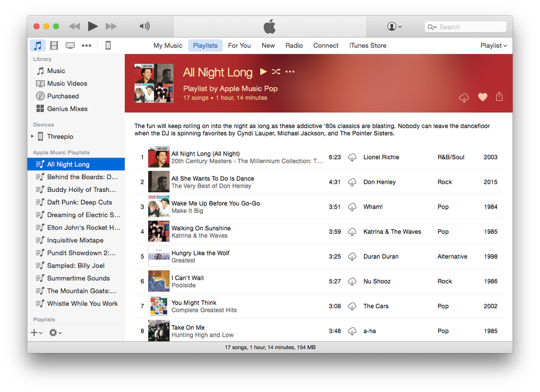This screenshot has width=540, height=392.
Task: Shuffle the All Night Long playlist
Action: pos(275,71)
